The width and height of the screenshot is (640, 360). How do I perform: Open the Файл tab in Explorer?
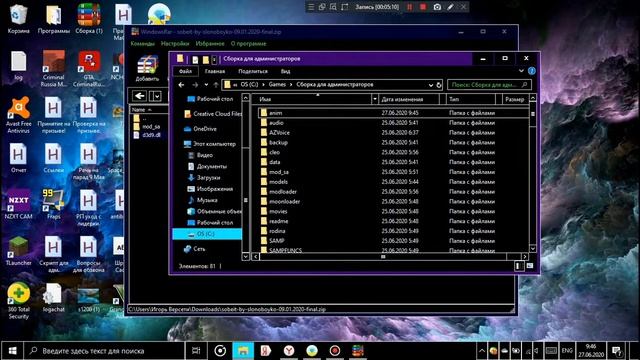[x=185, y=71]
